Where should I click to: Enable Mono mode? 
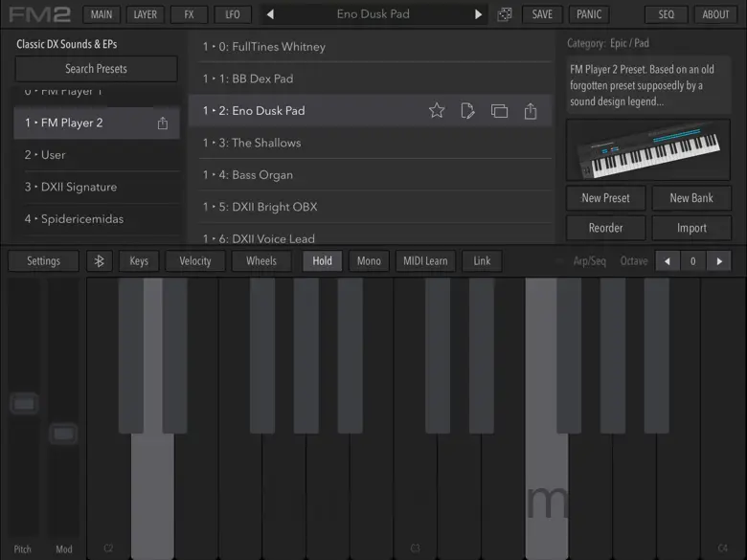369,261
